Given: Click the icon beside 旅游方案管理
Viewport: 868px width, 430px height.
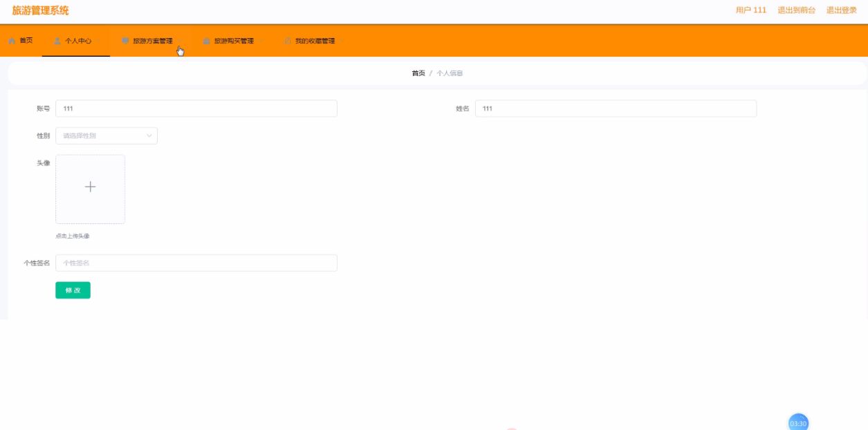Looking at the screenshot, I should click(x=125, y=41).
